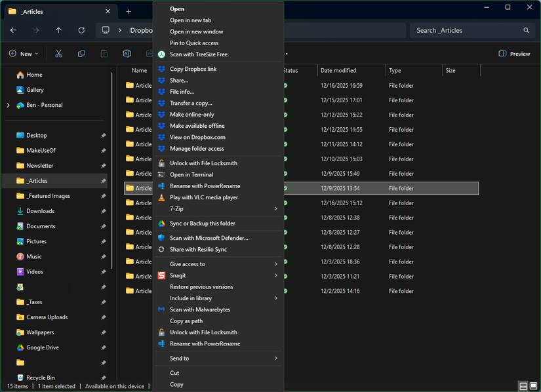Unpin Wallpapers from Quick access
This screenshot has width=541, height=392.
103,332
